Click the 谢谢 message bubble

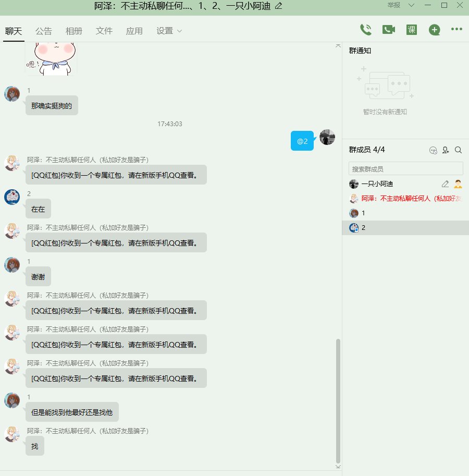(x=38, y=276)
